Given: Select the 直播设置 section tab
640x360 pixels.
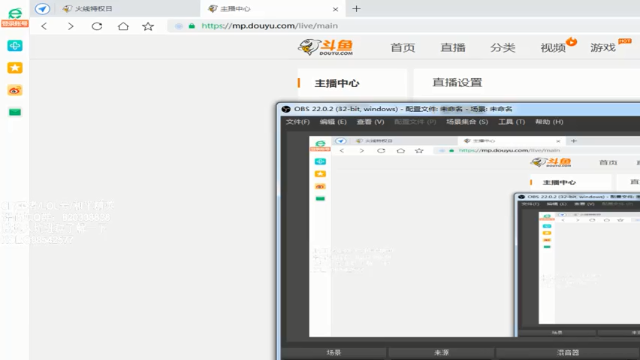Looking at the screenshot, I should [457, 82].
